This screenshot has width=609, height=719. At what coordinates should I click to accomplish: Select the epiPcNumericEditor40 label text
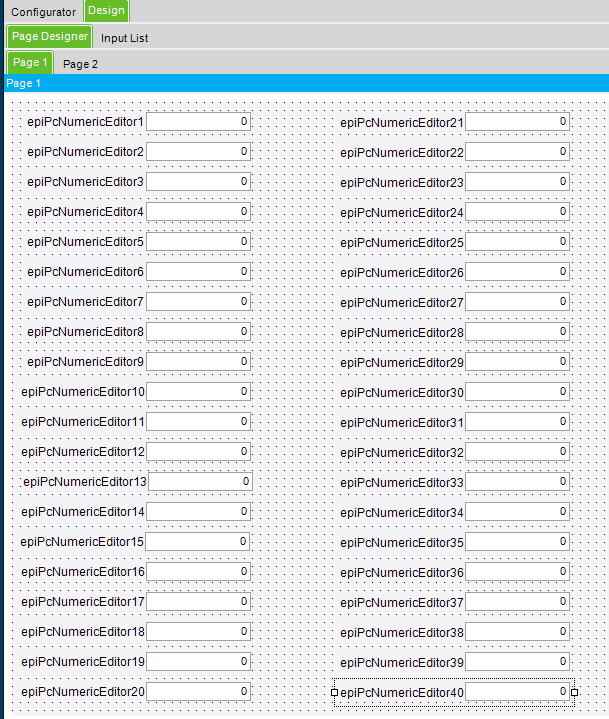pyautogui.click(x=402, y=693)
